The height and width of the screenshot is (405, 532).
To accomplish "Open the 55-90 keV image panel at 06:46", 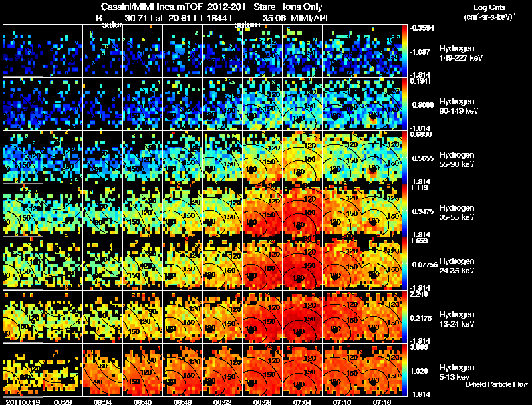I will (182, 157).
